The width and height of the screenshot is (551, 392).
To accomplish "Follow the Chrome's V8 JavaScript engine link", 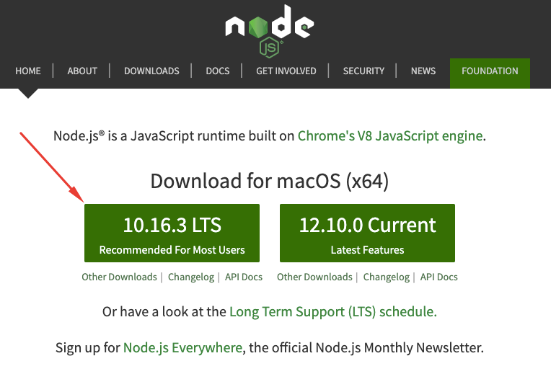I will coord(390,136).
